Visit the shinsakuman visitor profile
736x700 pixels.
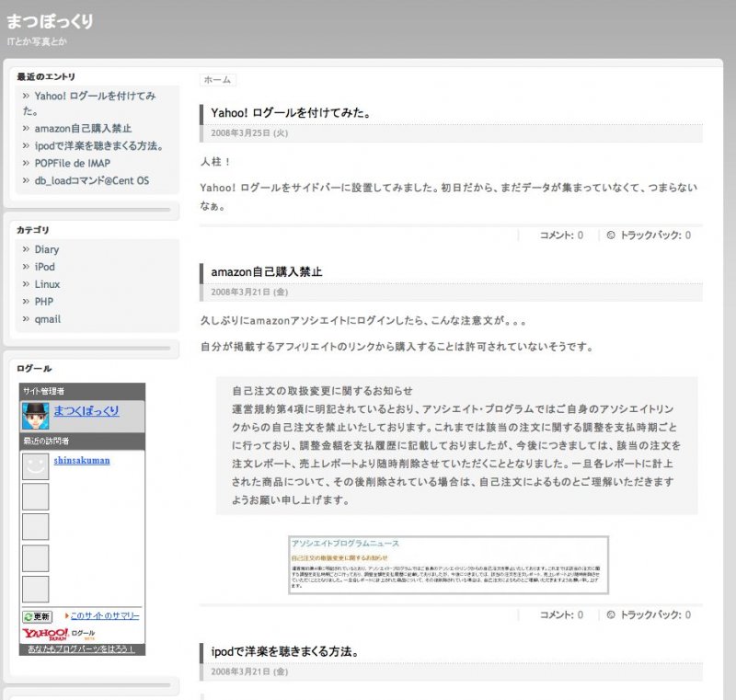(x=82, y=460)
